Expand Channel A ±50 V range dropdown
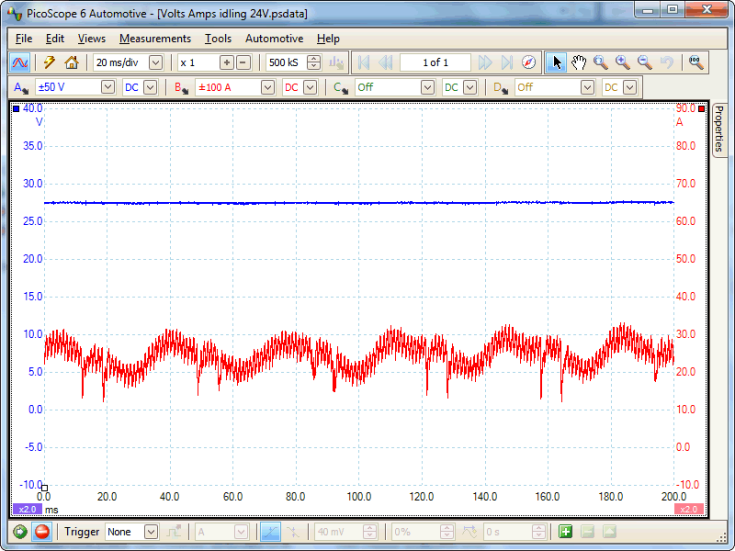Image resolution: width=735 pixels, height=551 pixels. pyautogui.click(x=107, y=87)
